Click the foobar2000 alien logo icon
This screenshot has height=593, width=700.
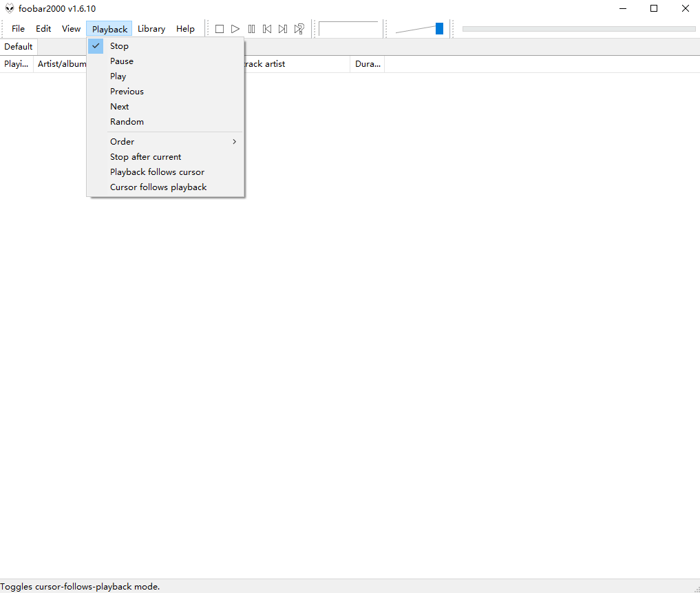(10, 8)
